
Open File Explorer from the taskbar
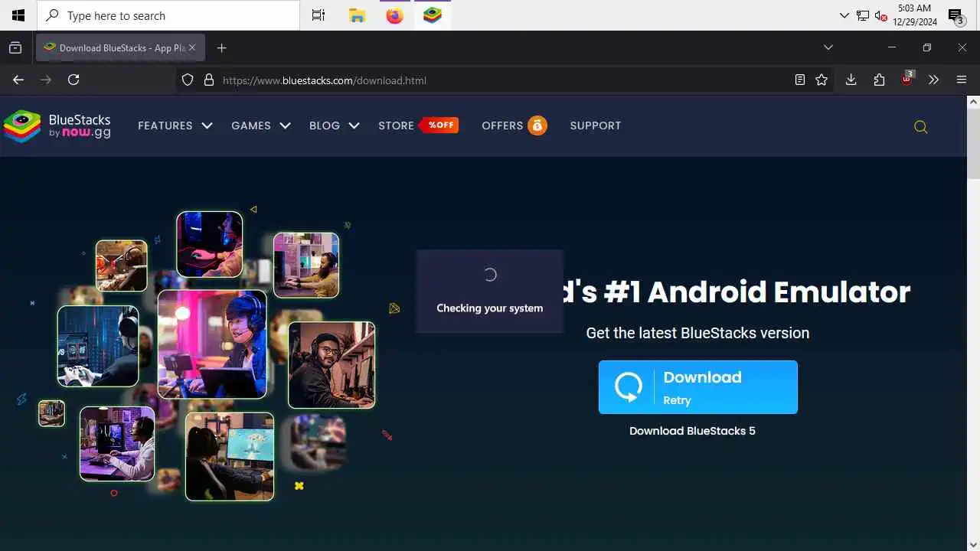[357, 15]
